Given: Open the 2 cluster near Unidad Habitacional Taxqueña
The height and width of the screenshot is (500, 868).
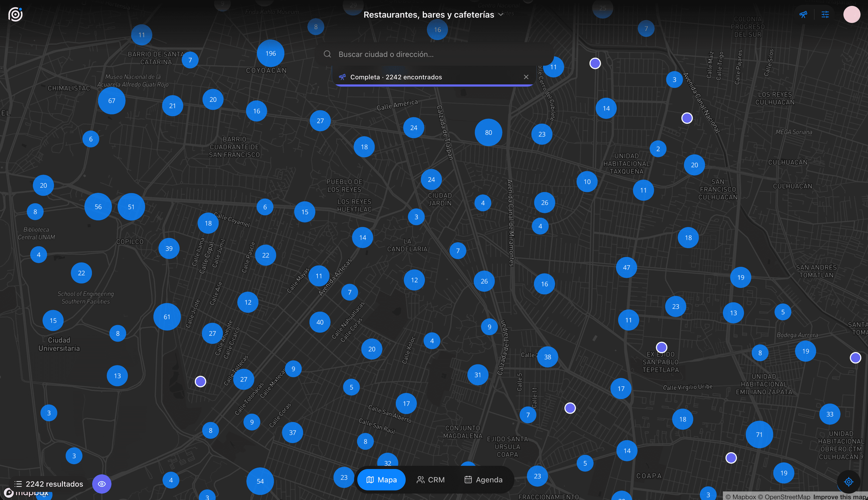Looking at the screenshot, I should point(658,149).
